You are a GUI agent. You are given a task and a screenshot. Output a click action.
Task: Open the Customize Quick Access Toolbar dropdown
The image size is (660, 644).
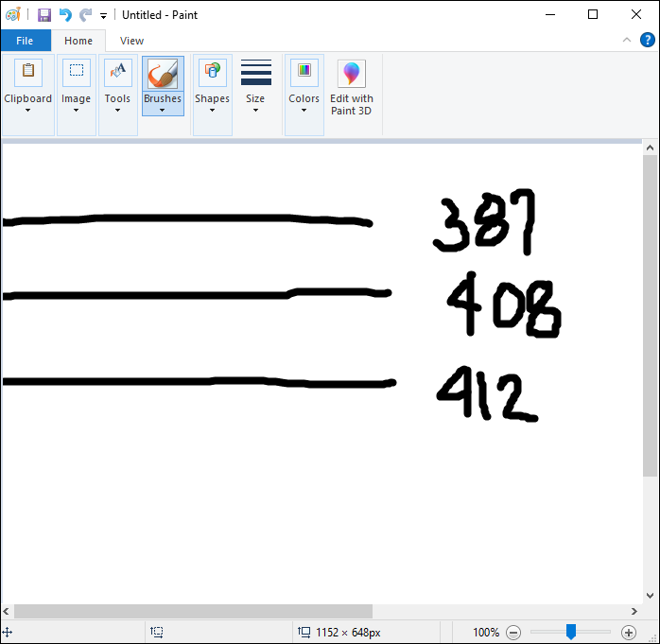point(103,16)
